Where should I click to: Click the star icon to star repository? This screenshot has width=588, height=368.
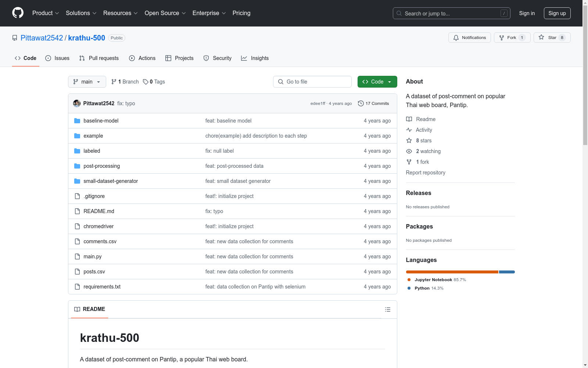pos(541,37)
